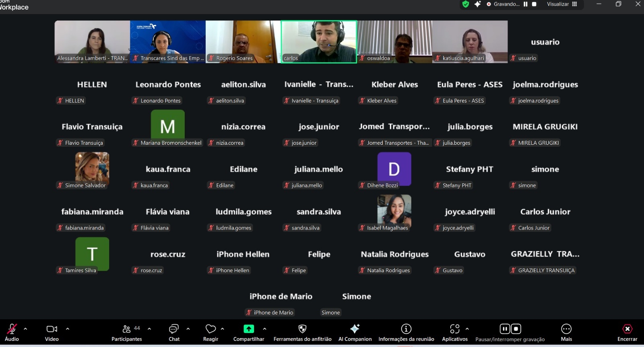Image resolution: width=644 pixels, height=347 pixels.
Task: Pause recording in the top Gravando bar
Action: point(525,4)
